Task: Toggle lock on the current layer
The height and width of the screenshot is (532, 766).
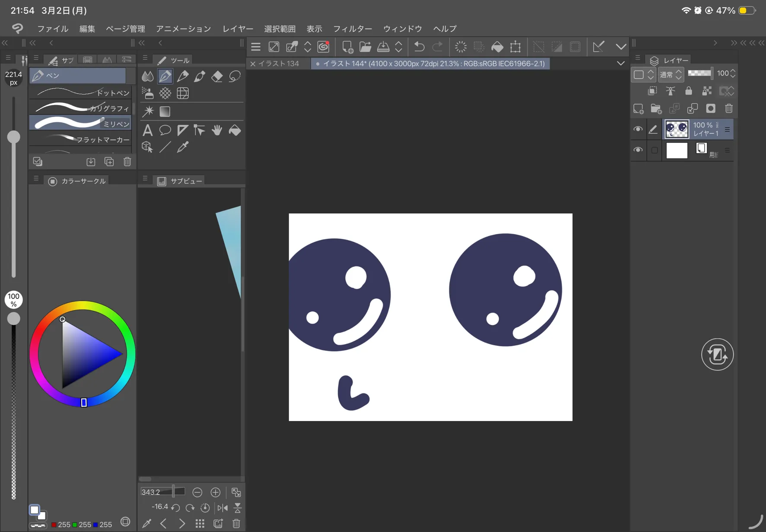Action: (x=689, y=91)
